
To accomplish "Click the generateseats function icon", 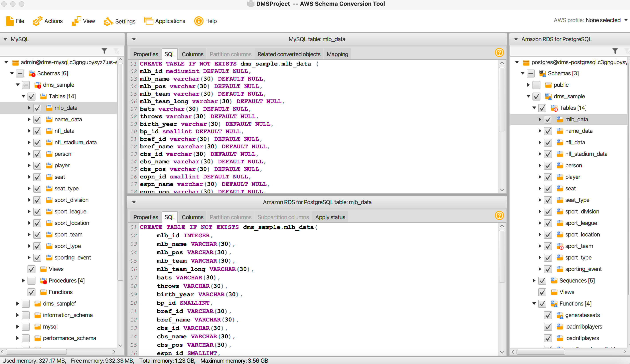I will coord(560,315).
